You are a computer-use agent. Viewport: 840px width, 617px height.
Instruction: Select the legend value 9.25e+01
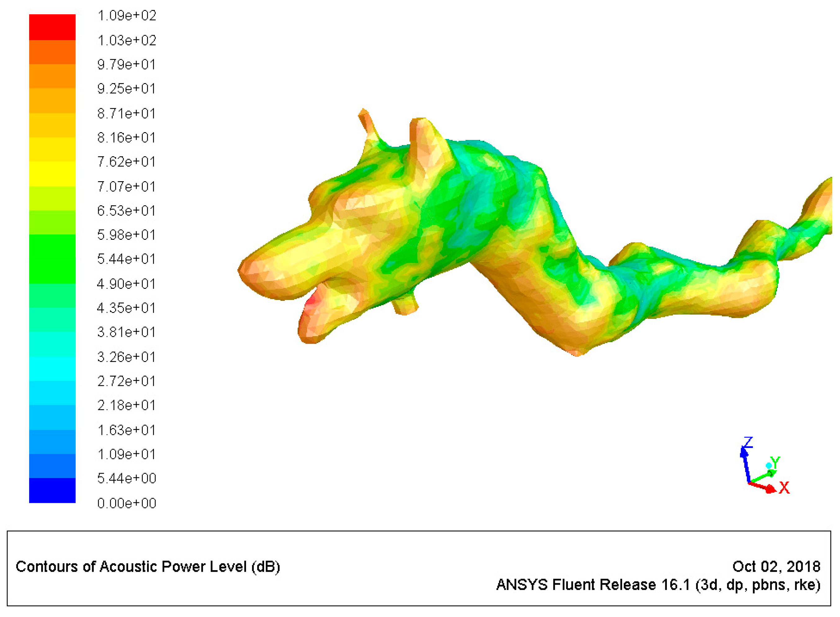(x=126, y=89)
